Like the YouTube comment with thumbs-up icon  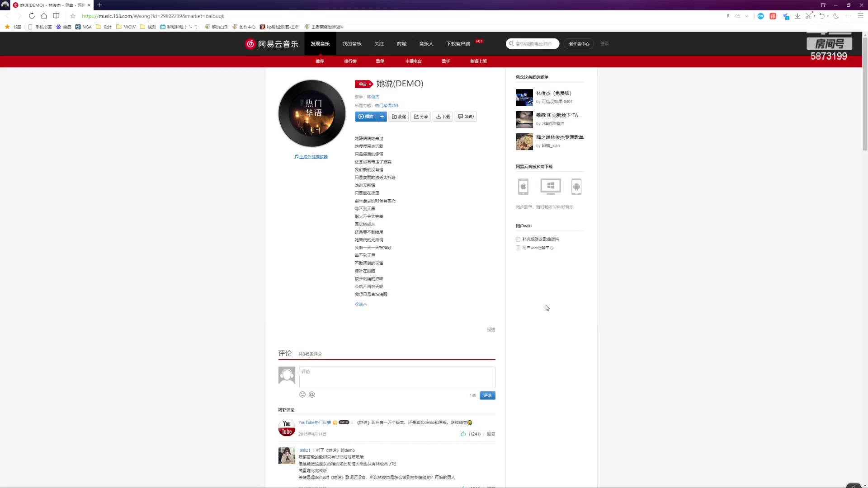coord(463,434)
